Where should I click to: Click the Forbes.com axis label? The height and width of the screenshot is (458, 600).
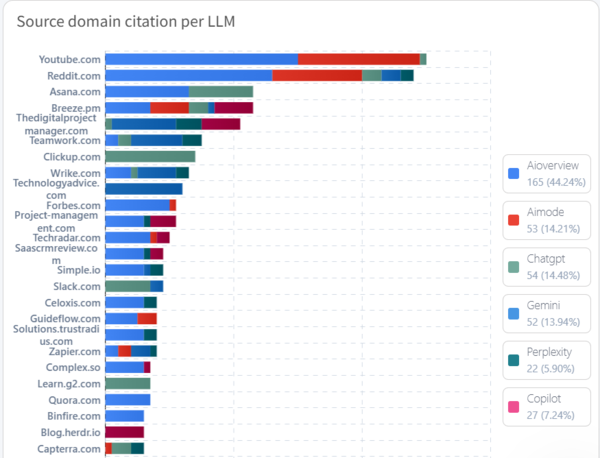[73, 205]
